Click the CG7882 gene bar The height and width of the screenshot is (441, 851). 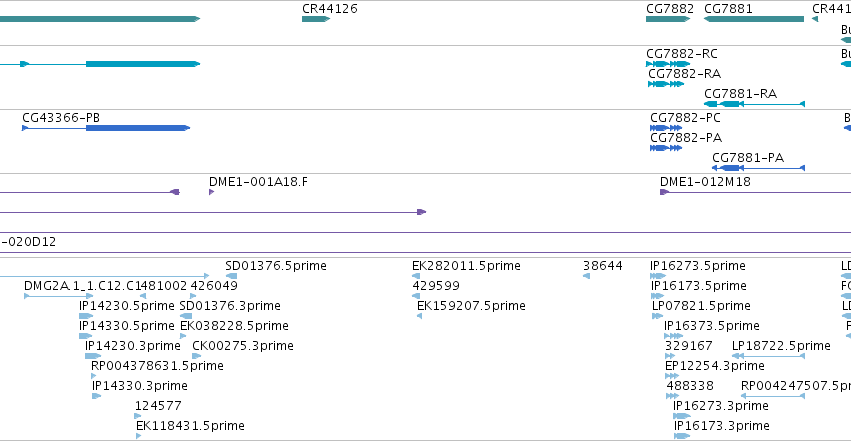pos(668,19)
